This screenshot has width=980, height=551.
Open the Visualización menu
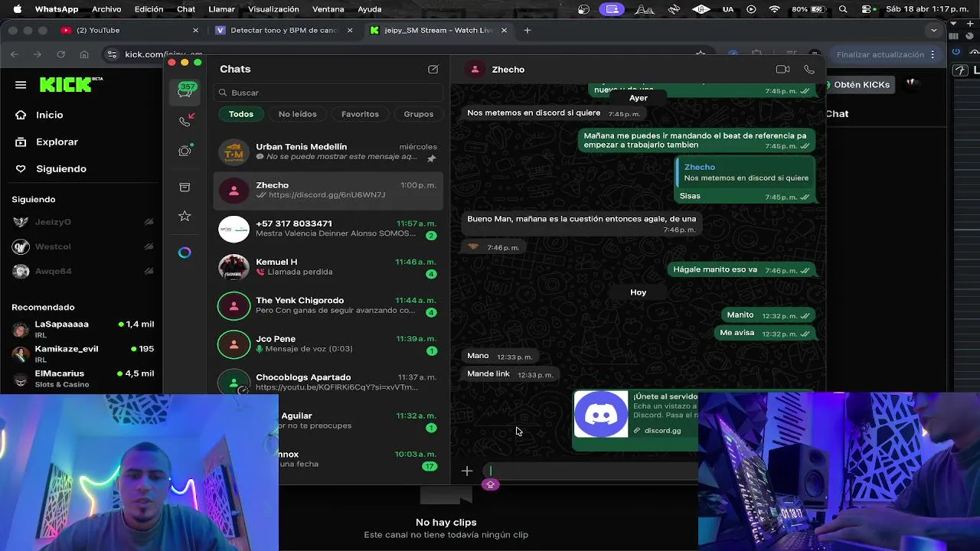click(273, 9)
